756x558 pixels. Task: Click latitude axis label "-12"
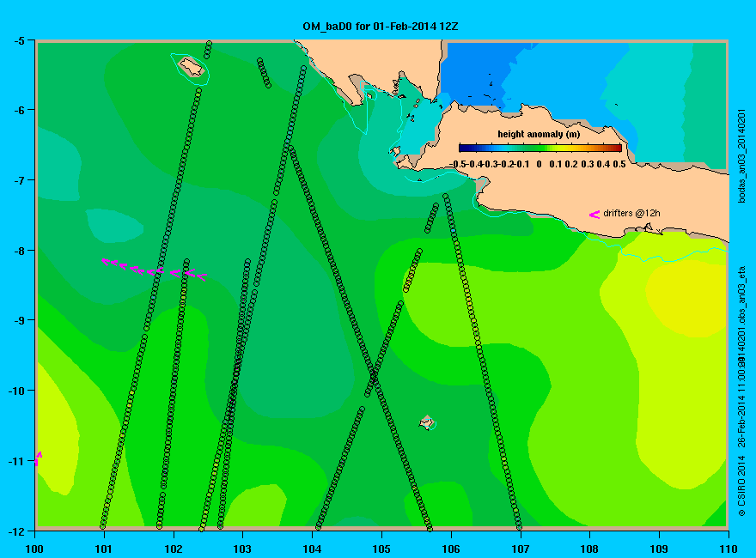(16, 531)
